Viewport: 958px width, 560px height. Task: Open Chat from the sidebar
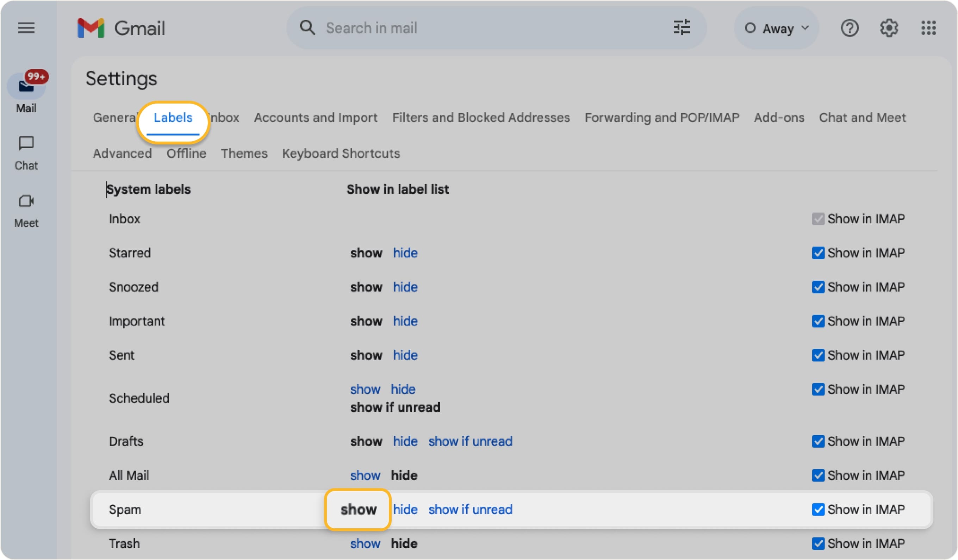26,144
